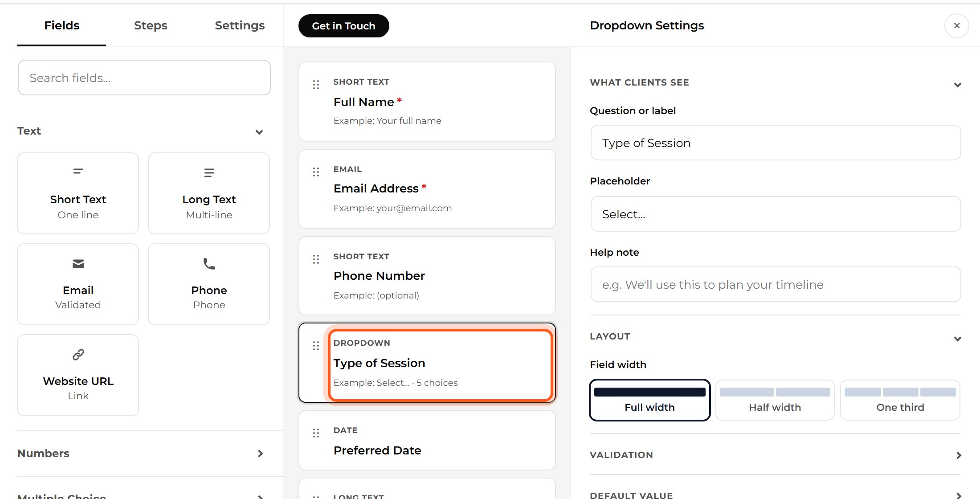Switch to the Steps tab
The height and width of the screenshot is (499, 980).
[151, 26]
